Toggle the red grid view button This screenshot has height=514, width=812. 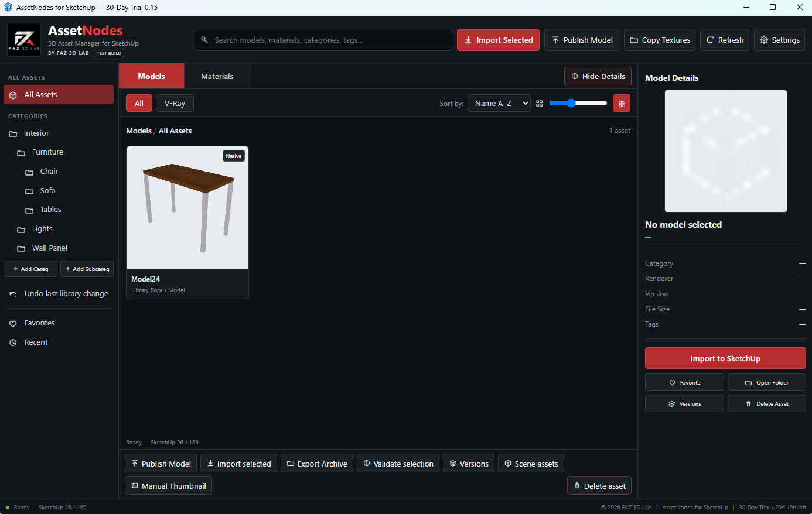click(622, 104)
